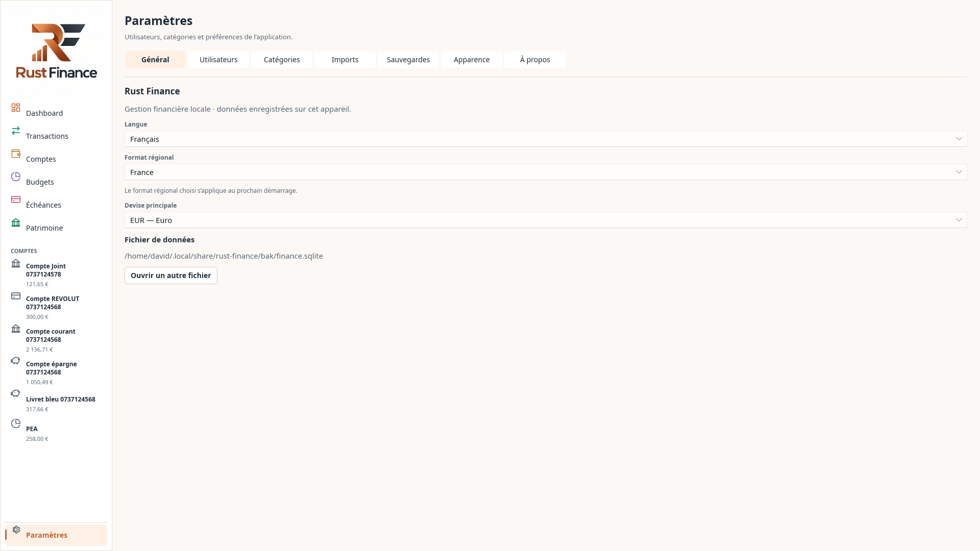Select Compte épargne account name
Viewport: 980px width, 551px height.
click(x=51, y=368)
